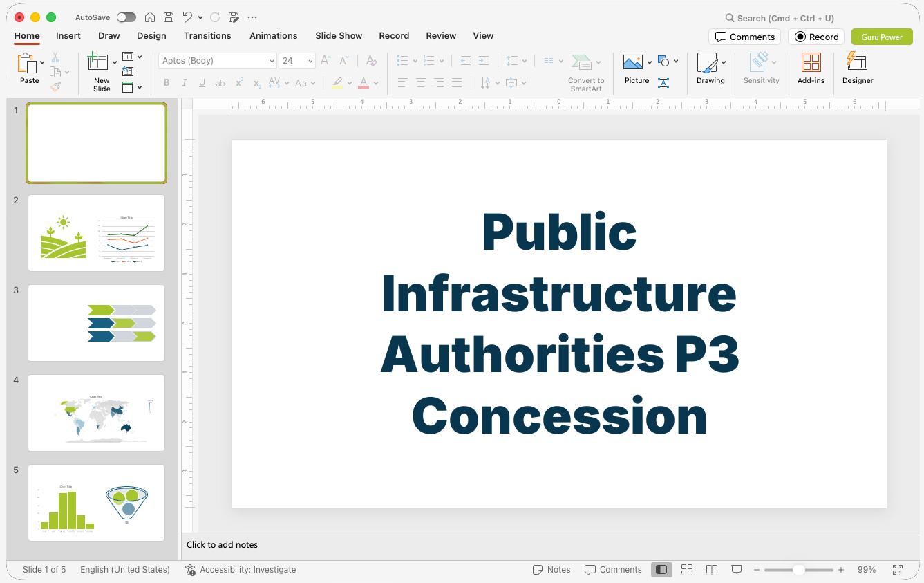924x583 pixels.
Task: Click the Superscript icon
Action: pyautogui.click(x=239, y=83)
